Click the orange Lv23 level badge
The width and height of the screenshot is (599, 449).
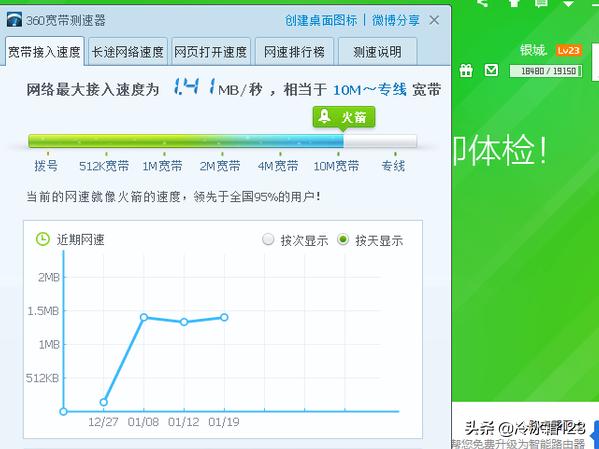coord(569,50)
